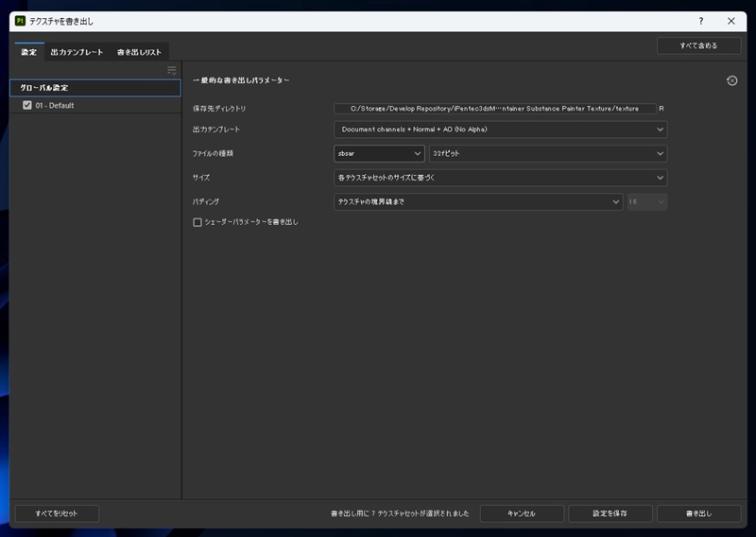
Task: Toggle the 01 - Default texture set checkbox
Action: (x=27, y=105)
